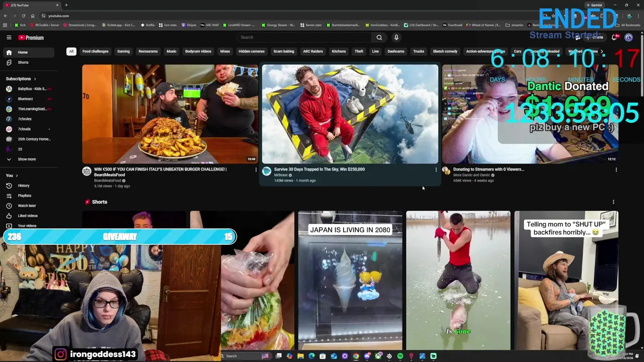
Task: Open Survive 30 Days Trapped title link
Action: coord(319,169)
